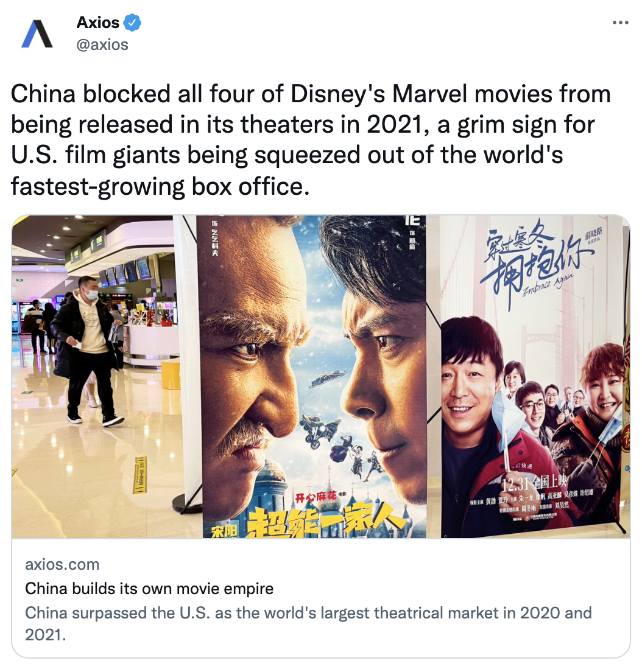Open the Axios logo profile avatar
Image resolution: width=642 pixels, height=672 pixels.
click(37, 33)
